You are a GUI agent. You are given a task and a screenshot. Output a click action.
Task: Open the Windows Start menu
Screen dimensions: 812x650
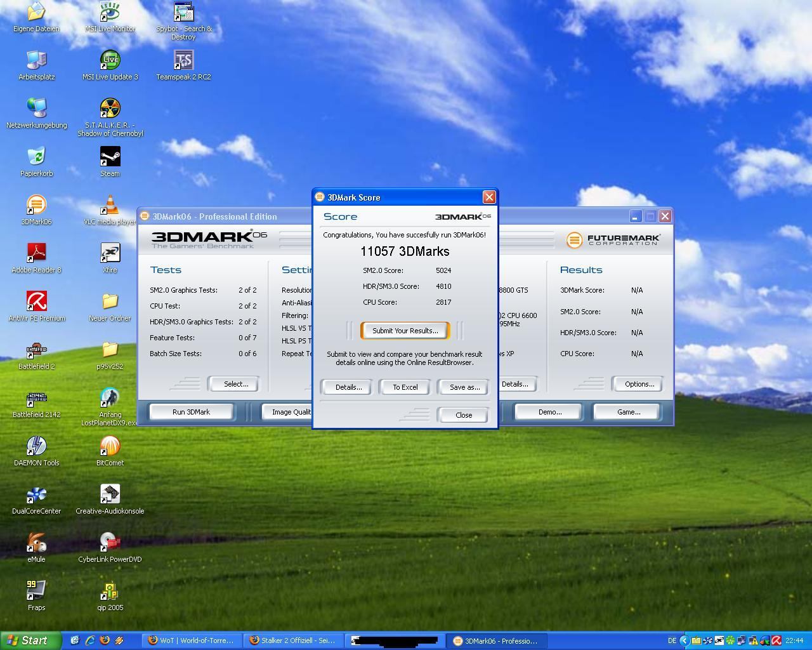coord(31,640)
